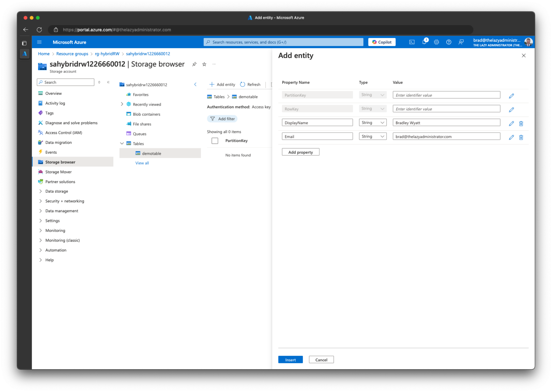Click Refresh in the table toolbar
The height and width of the screenshot is (392, 552).
click(x=250, y=85)
